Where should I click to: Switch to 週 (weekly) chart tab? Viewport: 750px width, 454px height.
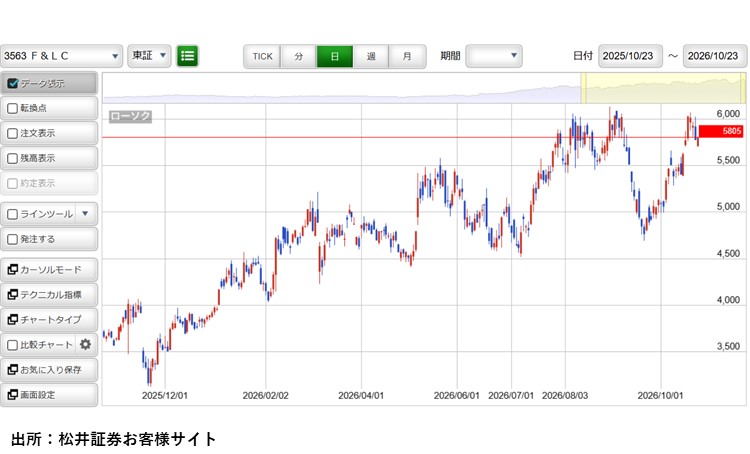tap(371, 56)
